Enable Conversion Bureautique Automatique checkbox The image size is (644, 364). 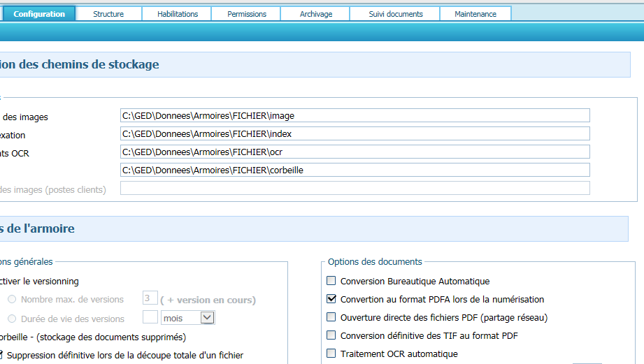(x=331, y=282)
